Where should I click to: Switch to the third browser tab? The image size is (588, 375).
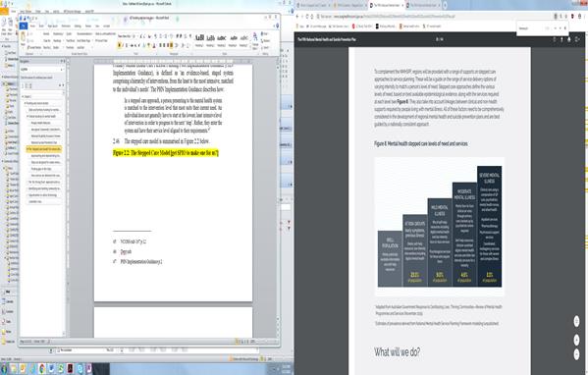point(387,5)
